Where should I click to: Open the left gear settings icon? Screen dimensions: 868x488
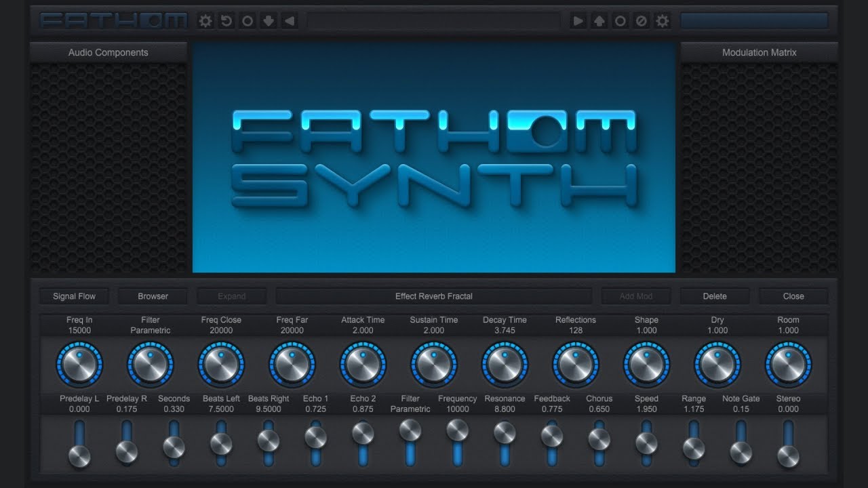pos(205,21)
